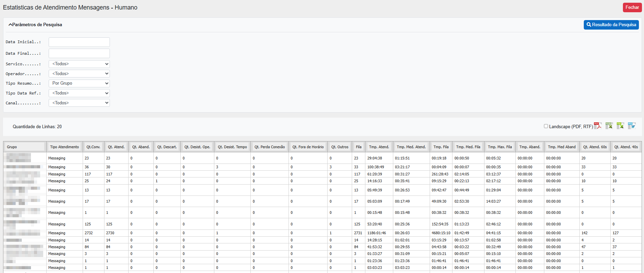Export results as PDF
This screenshot has height=273, width=644.
click(x=598, y=126)
